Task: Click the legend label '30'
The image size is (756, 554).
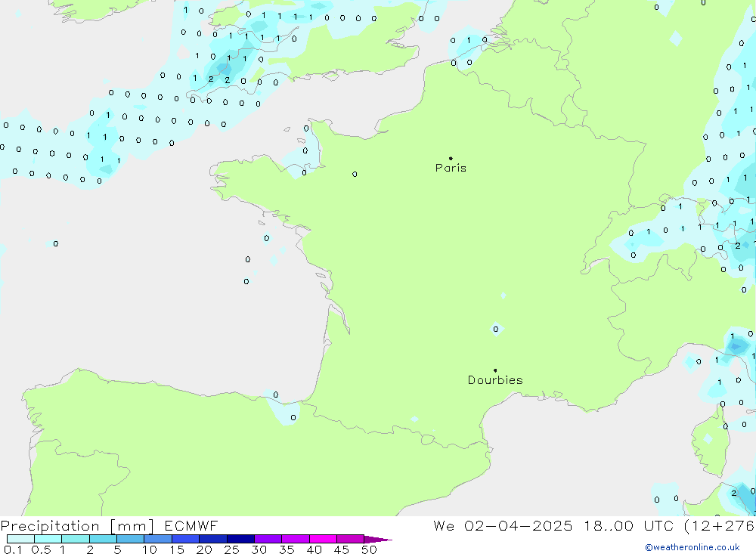Action: click(x=259, y=549)
